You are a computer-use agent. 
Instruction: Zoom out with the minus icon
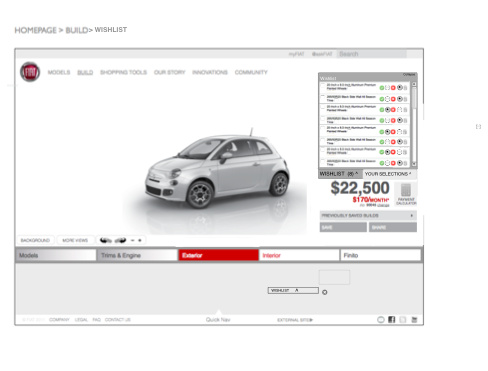132,240
